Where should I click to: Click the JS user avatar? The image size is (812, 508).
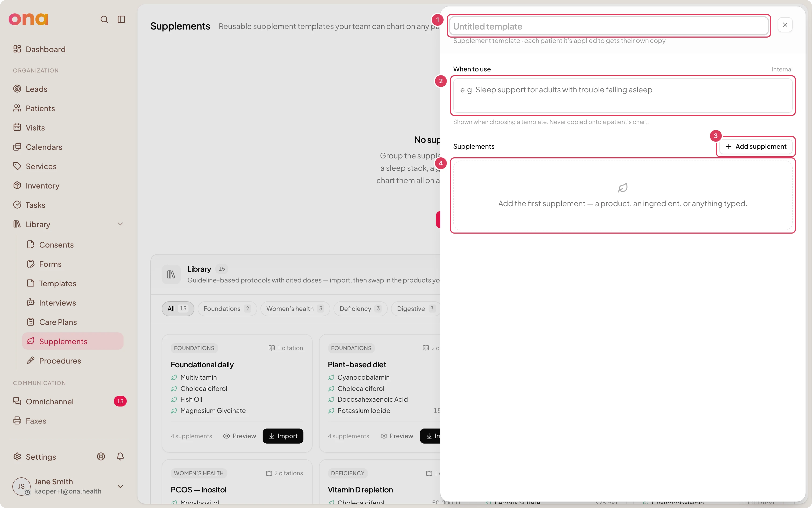(21, 487)
